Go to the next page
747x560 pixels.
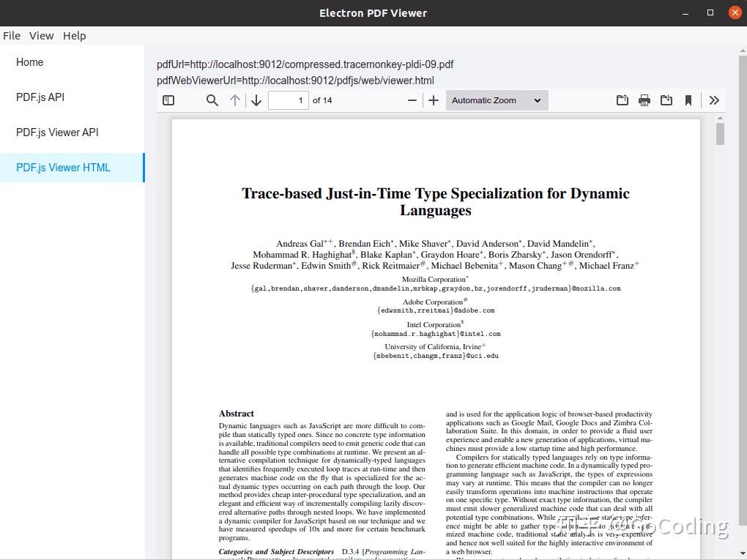point(256,100)
